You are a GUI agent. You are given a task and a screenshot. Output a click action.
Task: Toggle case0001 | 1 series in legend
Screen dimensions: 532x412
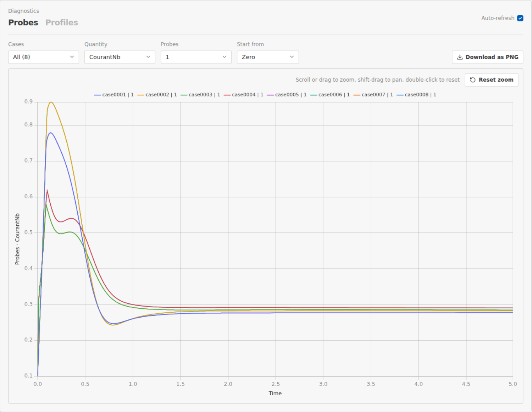coord(114,95)
